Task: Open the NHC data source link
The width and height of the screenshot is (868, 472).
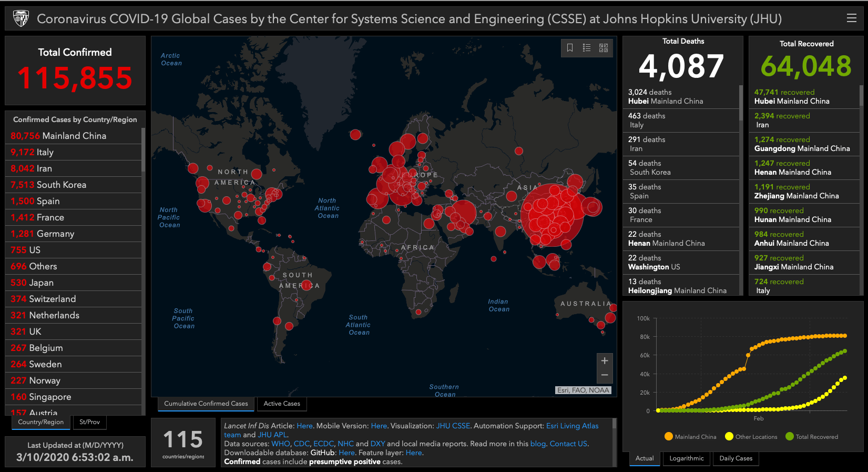Action: point(345,444)
